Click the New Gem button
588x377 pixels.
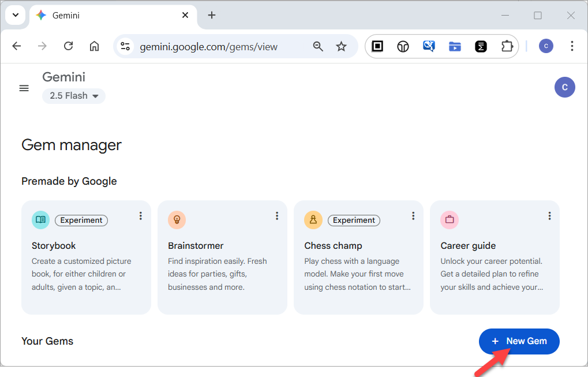point(519,341)
